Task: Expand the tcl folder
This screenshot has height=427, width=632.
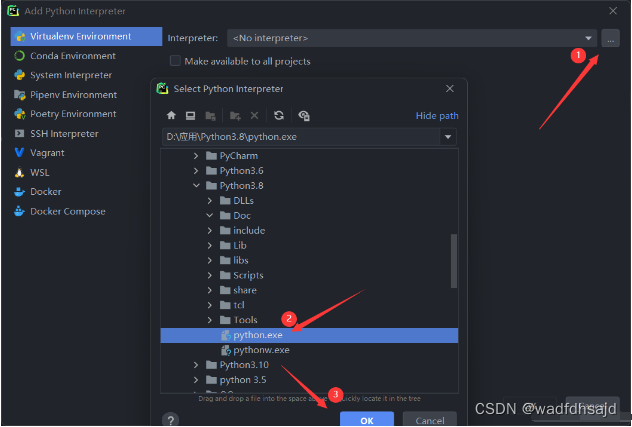Action: pos(210,305)
